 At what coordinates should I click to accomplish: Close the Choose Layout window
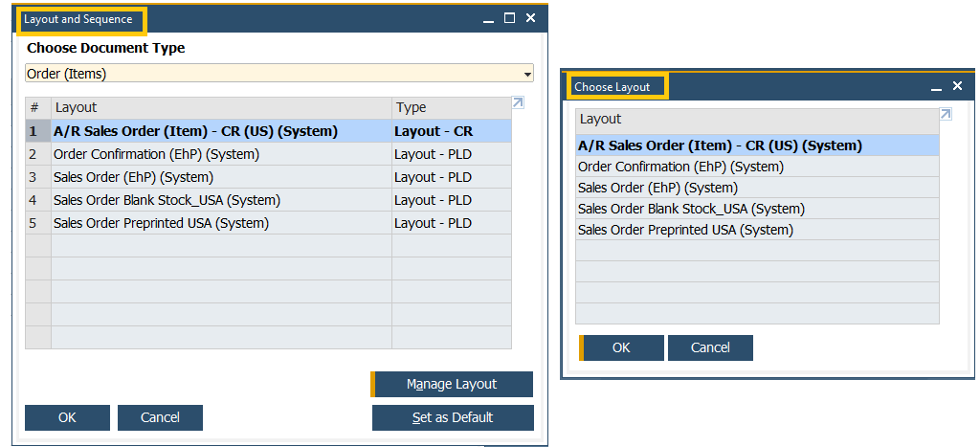tap(957, 86)
